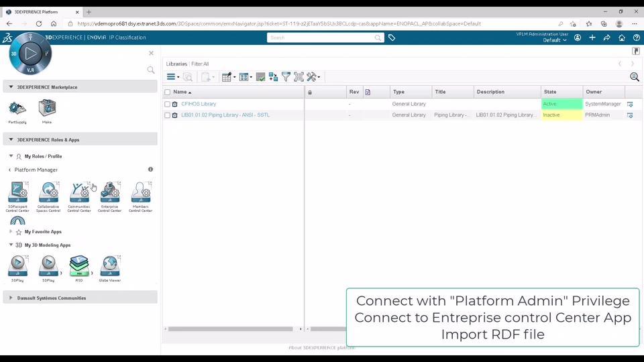Close the apps compass panel
This screenshot has height=362, width=644.
click(x=151, y=54)
